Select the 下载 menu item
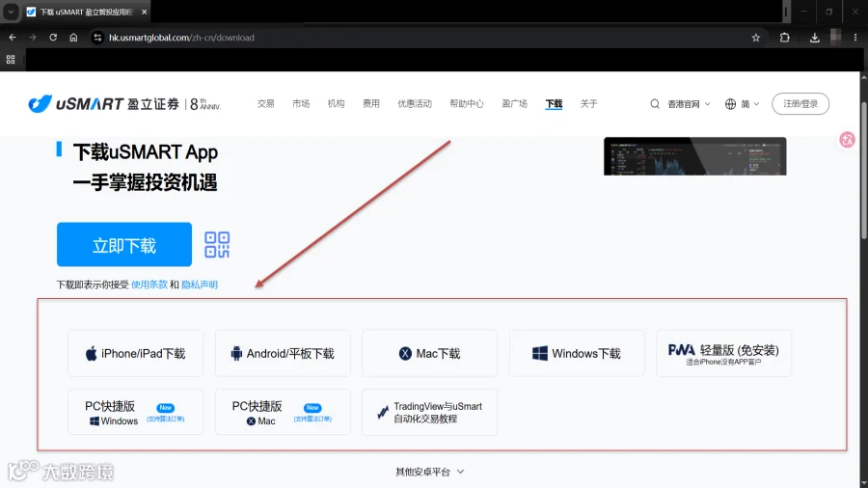Screen dimensions: 868x488 click(x=554, y=103)
